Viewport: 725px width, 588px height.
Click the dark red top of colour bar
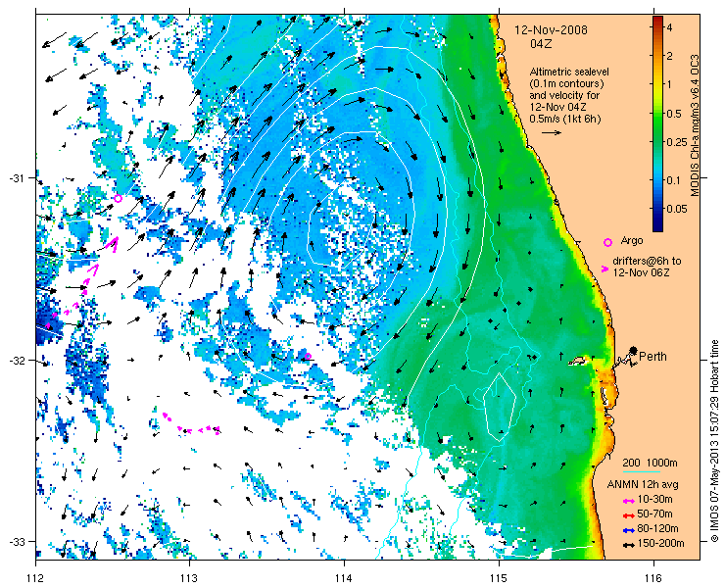pos(657,20)
